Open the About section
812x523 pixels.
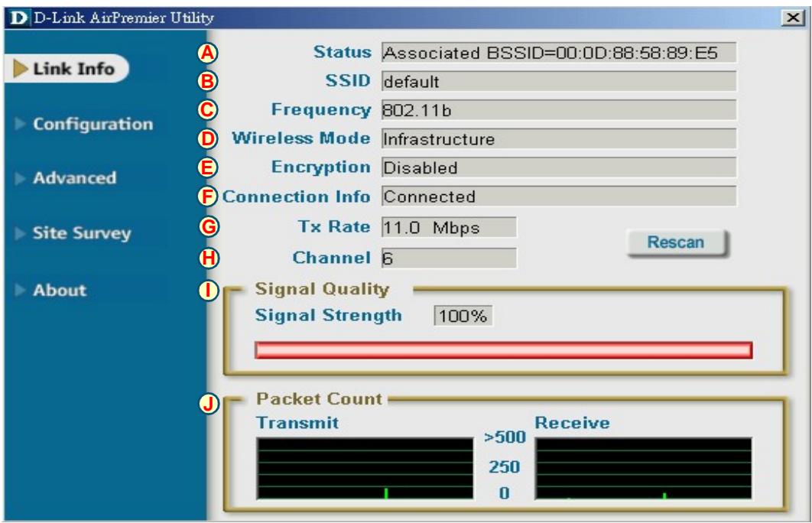pos(60,290)
